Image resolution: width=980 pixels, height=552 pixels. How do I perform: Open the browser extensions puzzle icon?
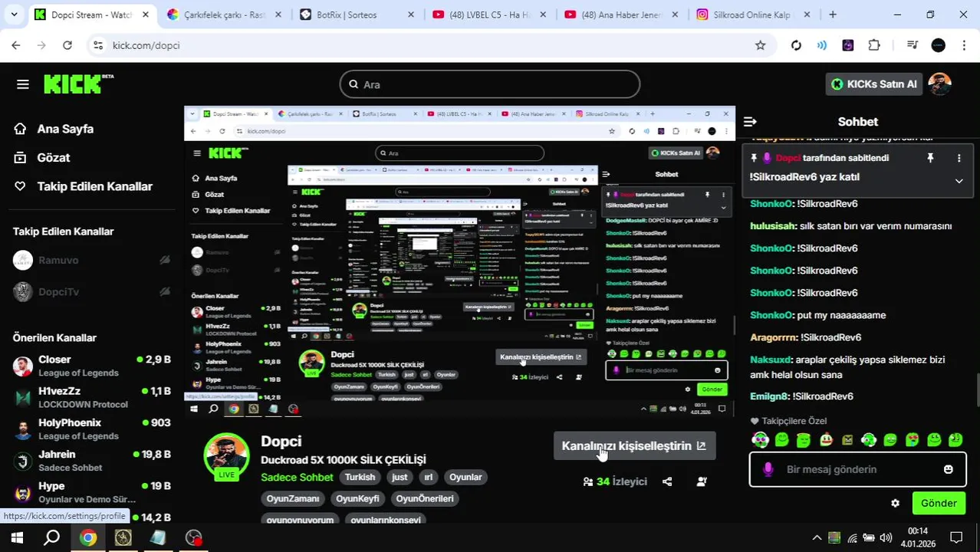874,45
